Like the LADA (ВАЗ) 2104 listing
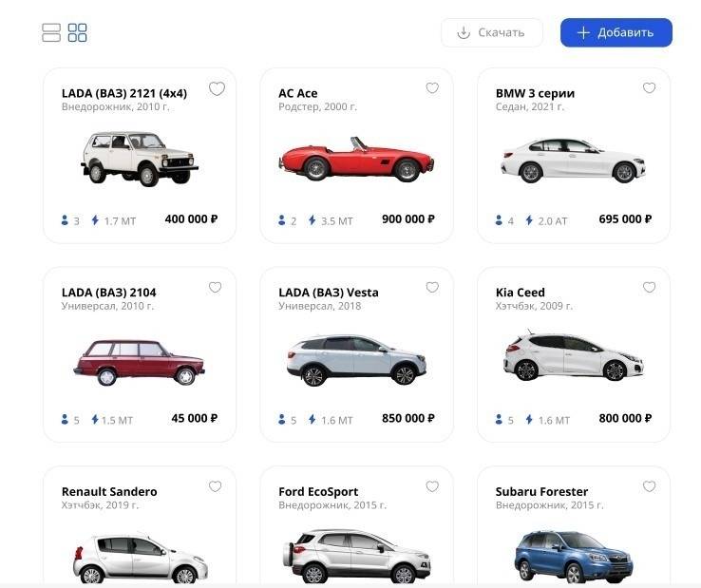 coord(216,287)
